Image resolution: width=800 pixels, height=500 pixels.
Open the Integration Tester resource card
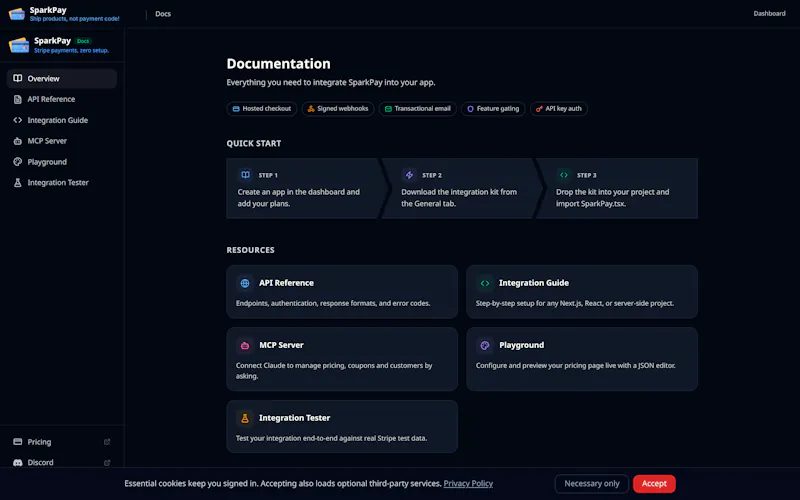coord(342,427)
